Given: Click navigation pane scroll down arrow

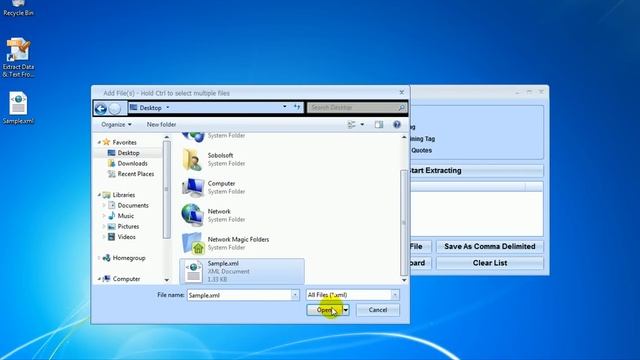Looking at the screenshot, I should point(167,280).
